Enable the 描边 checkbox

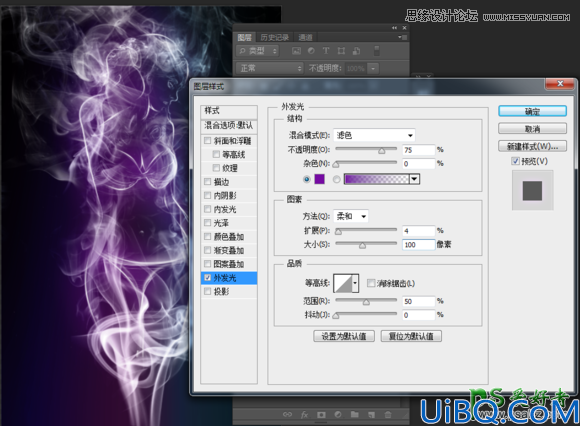click(x=208, y=182)
